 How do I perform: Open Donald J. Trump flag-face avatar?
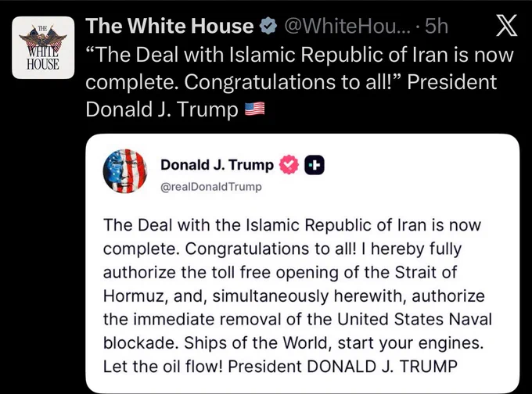pyautogui.click(x=125, y=171)
